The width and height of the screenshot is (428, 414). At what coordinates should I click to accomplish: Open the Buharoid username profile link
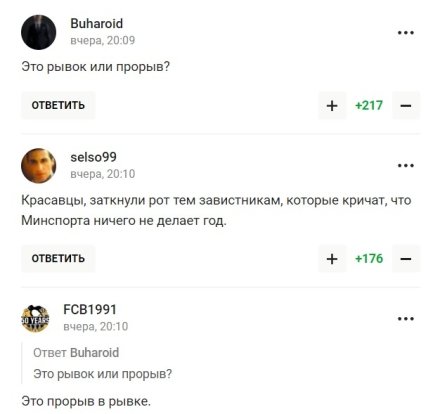pyautogui.click(x=97, y=24)
